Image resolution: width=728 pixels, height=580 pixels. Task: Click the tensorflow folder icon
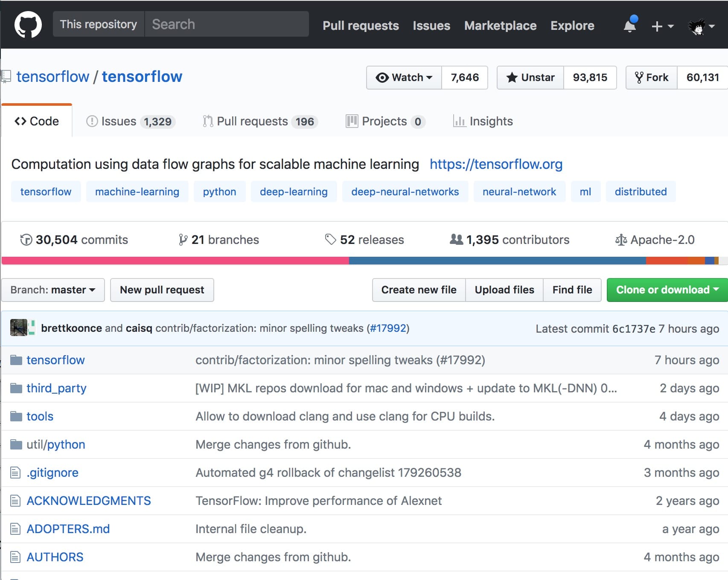coord(16,360)
